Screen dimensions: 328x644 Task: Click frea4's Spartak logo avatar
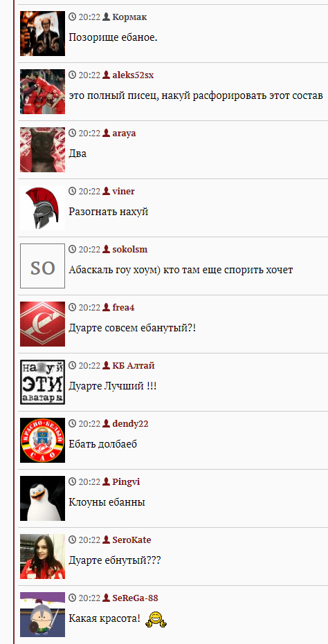pyautogui.click(x=42, y=324)
